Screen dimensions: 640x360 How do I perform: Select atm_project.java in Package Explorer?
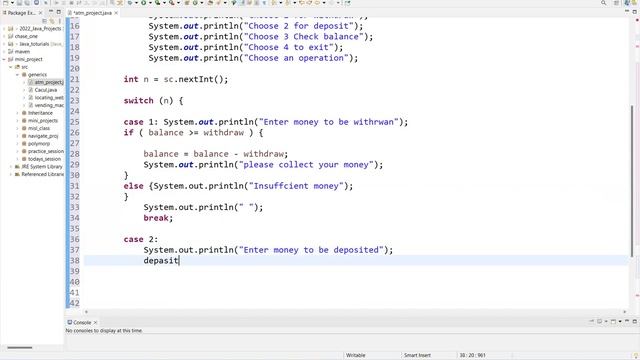click(49, 82)
